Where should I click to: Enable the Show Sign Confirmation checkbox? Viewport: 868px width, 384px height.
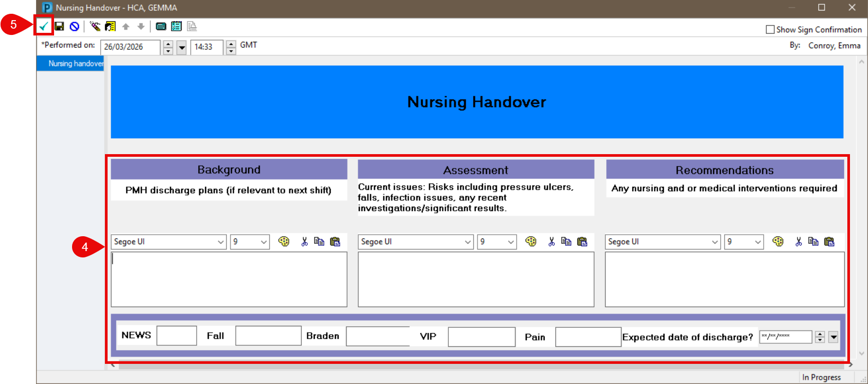770,30
